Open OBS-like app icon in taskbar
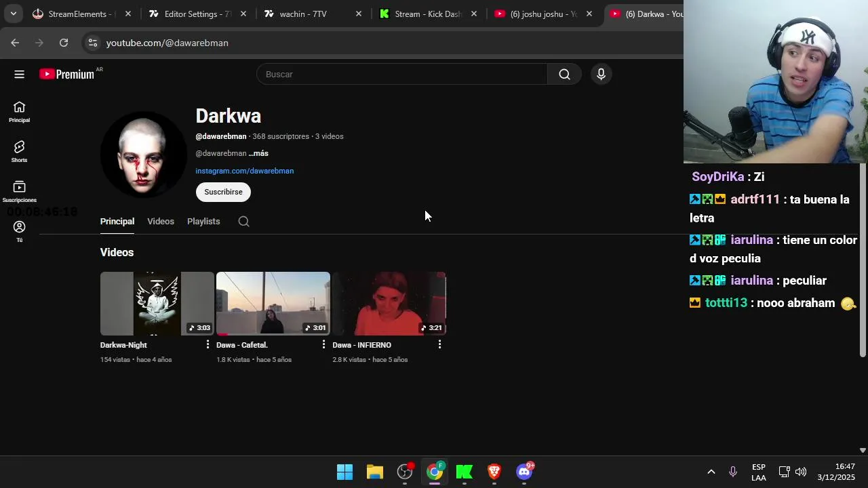868x488 pixels. coord(405,472)
